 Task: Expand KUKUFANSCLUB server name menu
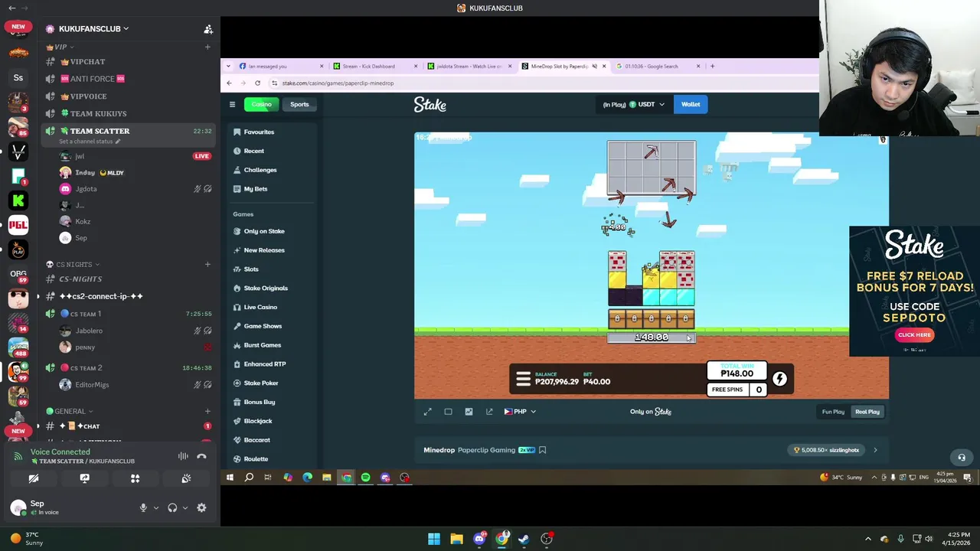pyautogui.click(x=93, y=28)
